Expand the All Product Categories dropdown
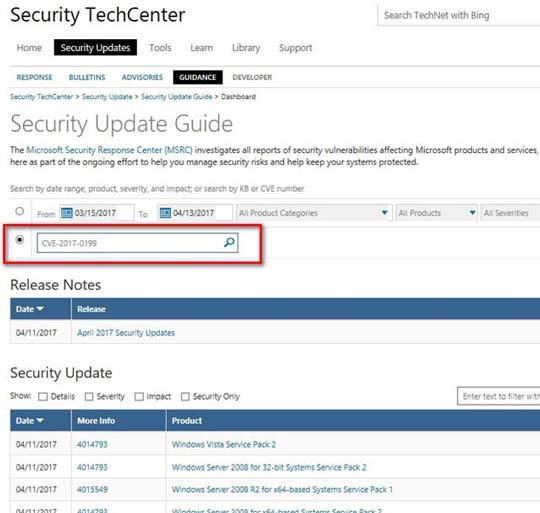 [x=314, y=213]
